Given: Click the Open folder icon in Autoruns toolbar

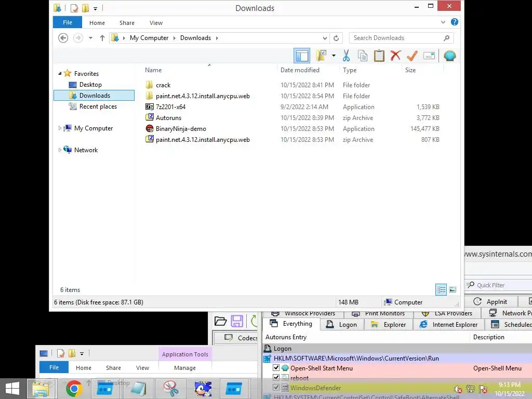Looking at the screenshot, I should coord(220,321).
